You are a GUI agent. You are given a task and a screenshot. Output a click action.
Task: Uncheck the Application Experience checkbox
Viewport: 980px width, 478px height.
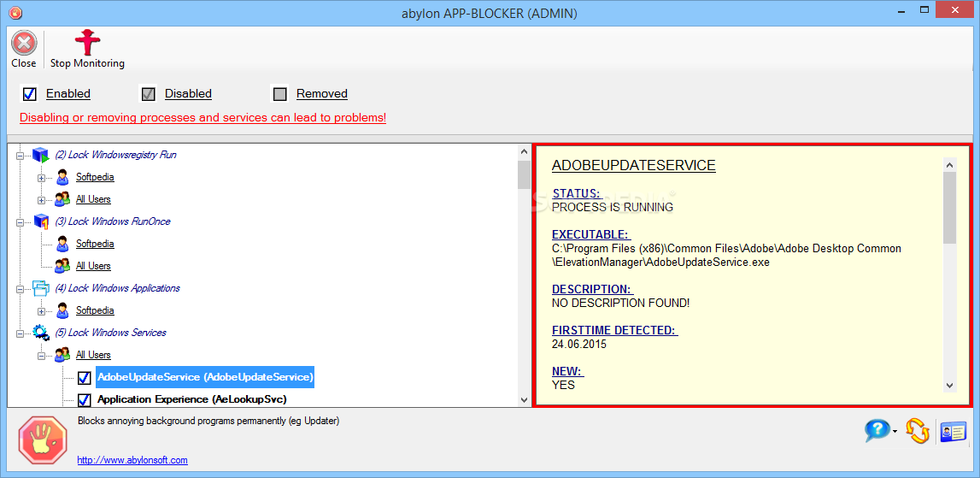[85, 400]
